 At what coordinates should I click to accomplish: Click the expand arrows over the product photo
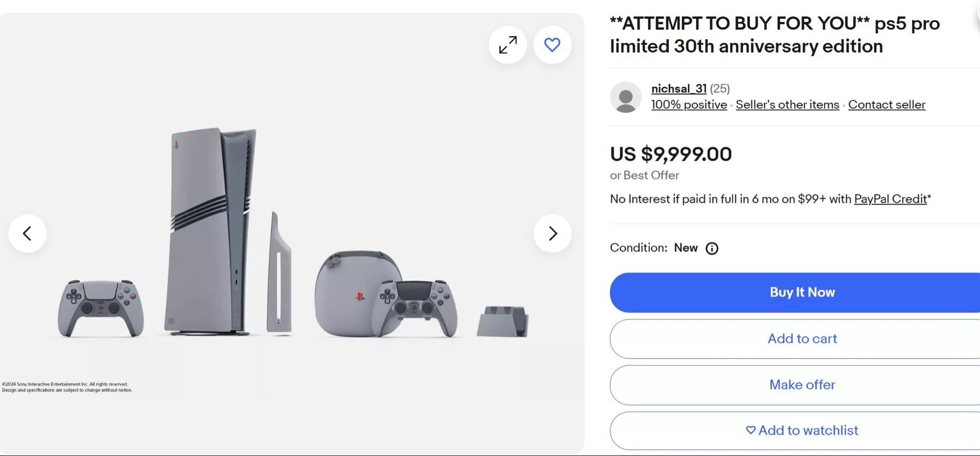[507, 45]
